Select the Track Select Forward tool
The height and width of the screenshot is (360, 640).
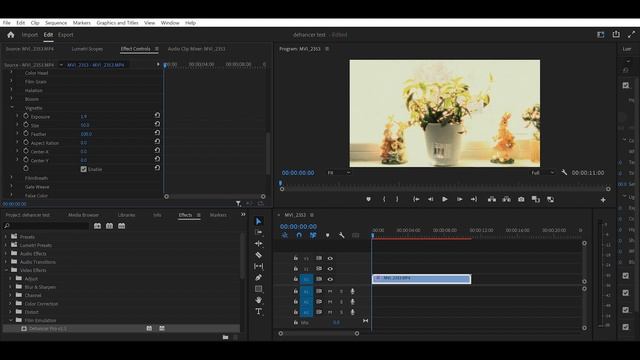click(x=258, y=232)
